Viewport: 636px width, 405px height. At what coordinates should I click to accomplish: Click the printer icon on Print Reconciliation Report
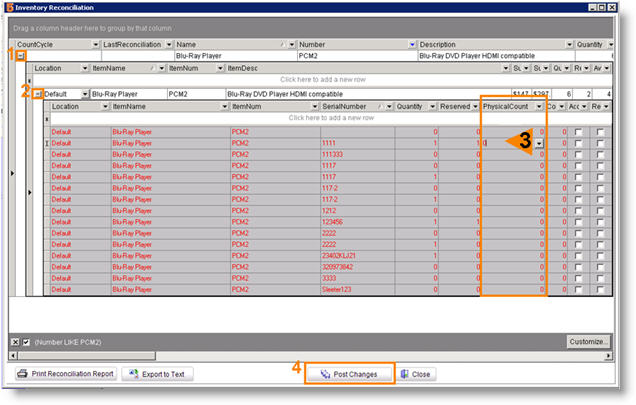click(x=23, y=373)
